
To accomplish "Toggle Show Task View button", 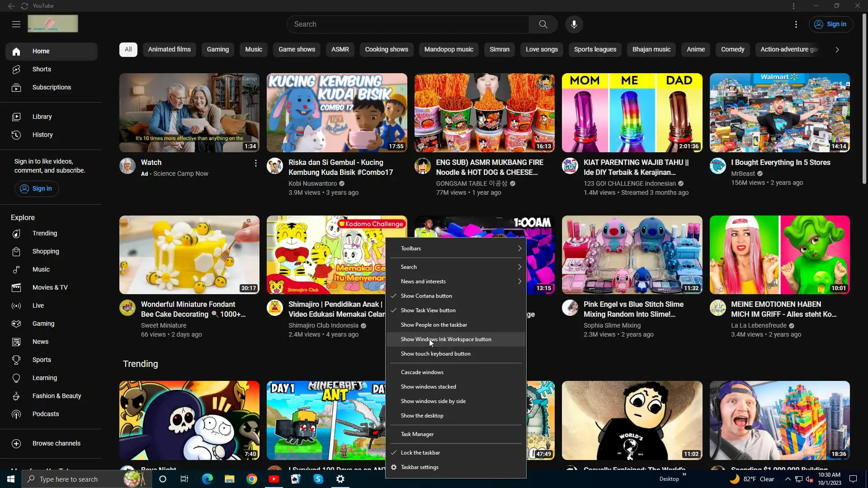I will [428, 310].
